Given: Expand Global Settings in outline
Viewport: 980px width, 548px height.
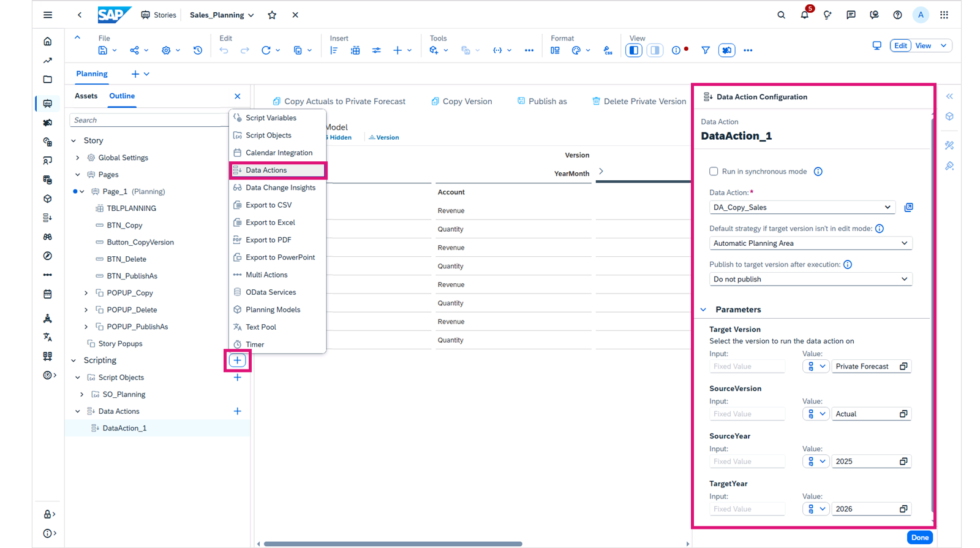Looking at the screenshot, I should [78, 158].
